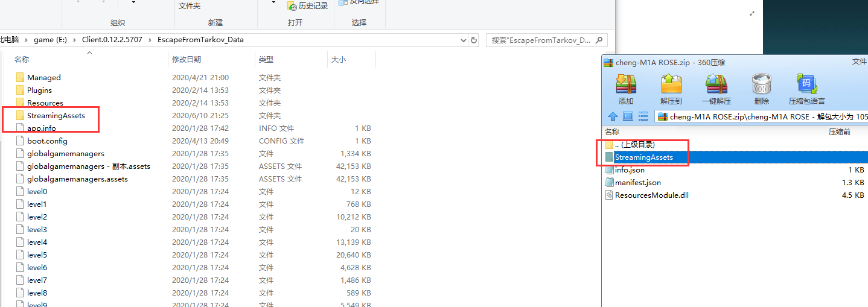This screenshot has width=868, height=307.
Task: Open the dropdown arrow in the 组织 ribbon group
Action: 133,3
